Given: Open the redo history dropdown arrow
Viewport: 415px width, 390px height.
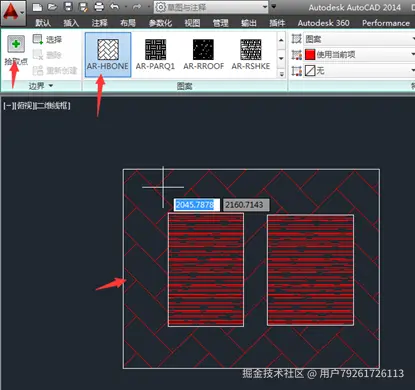Looking at the screenshot, I should [148, 7].
